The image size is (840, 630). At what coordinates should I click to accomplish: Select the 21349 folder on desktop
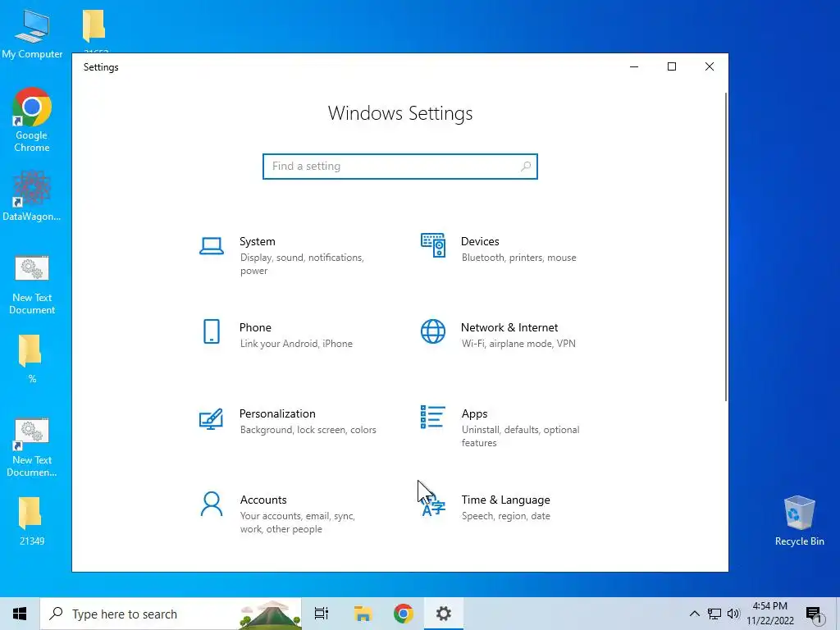31,522
